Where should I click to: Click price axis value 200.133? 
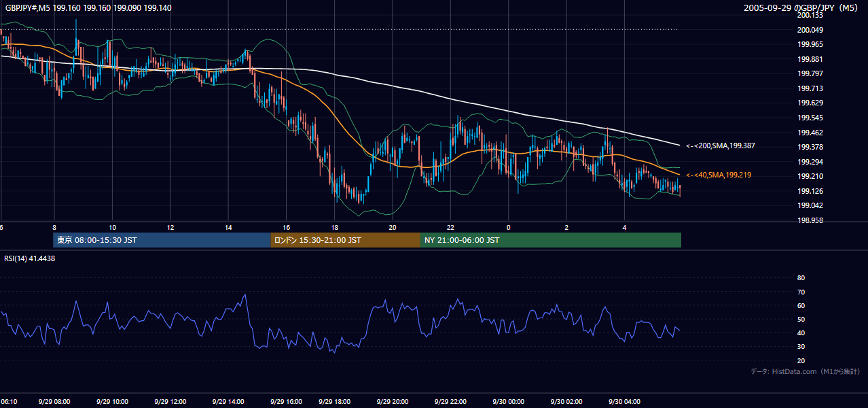(x=810, y=15)
